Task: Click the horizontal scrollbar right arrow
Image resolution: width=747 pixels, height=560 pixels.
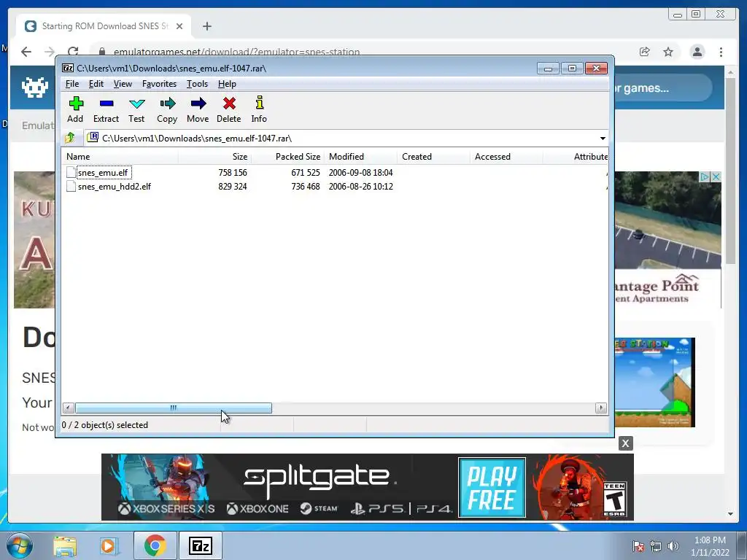Action: click(601, 408)
